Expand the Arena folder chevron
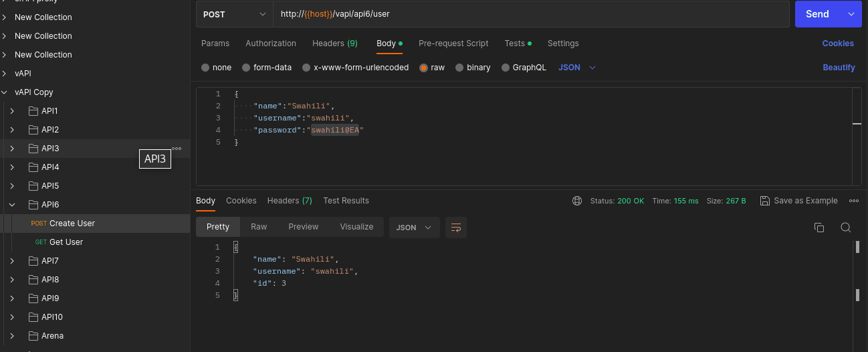 pyautogui.click(x=12, y=336)
